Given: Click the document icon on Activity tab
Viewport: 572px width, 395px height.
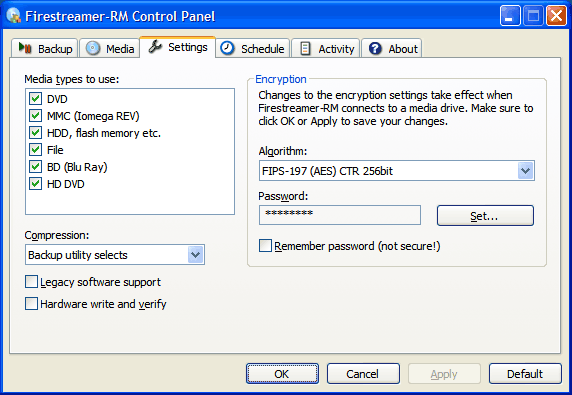Looking at the screenshot, I should (x=305, y=49).
